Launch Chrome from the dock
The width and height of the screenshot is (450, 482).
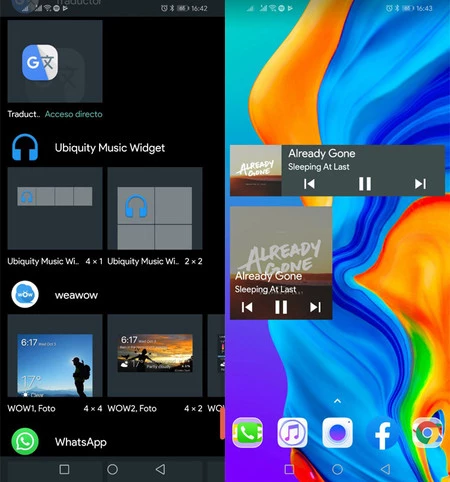(427, 432)
